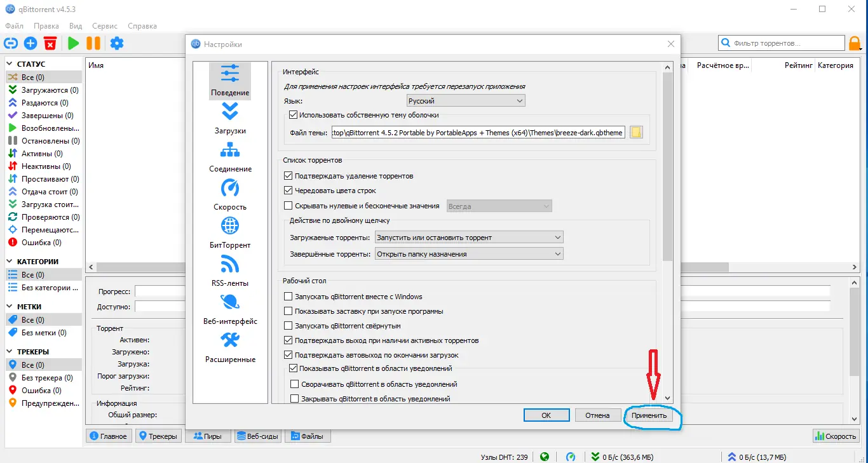Click the theme file browse icon
868x463 pixels.
(635, 133)
